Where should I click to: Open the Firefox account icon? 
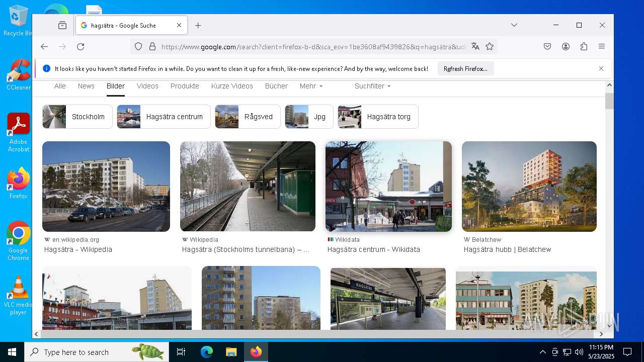[566, 47]
